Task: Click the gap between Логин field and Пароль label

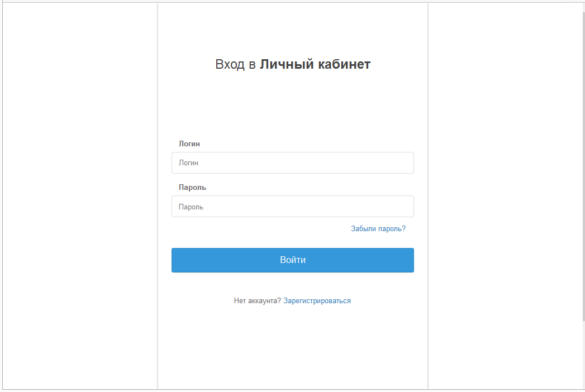Action: click(x=292, y=179)
